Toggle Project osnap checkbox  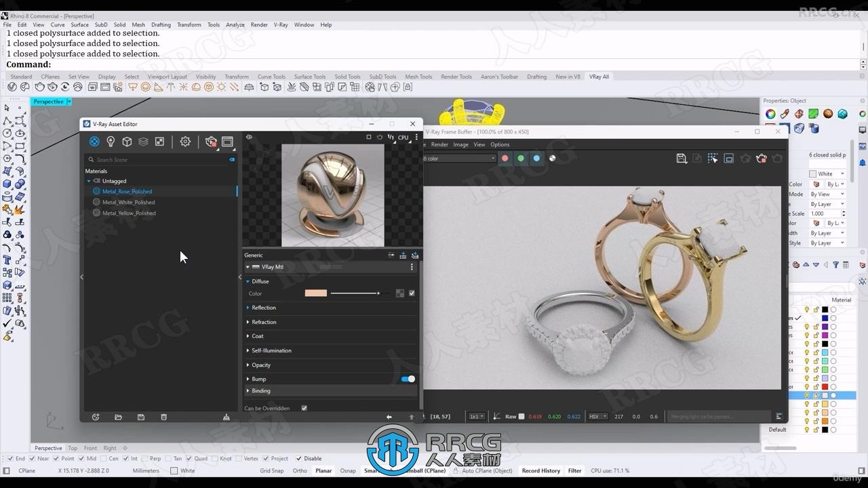point(266,459)
